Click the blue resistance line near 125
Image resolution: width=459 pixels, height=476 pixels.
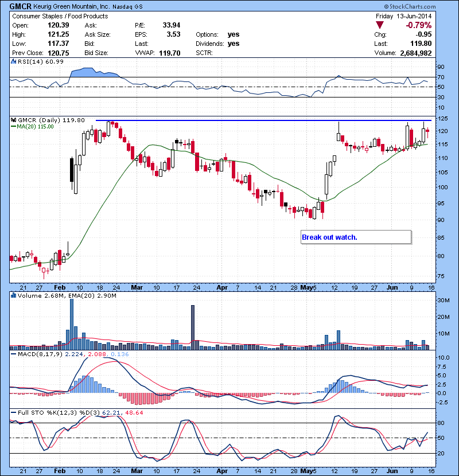[x=263, y=120]
